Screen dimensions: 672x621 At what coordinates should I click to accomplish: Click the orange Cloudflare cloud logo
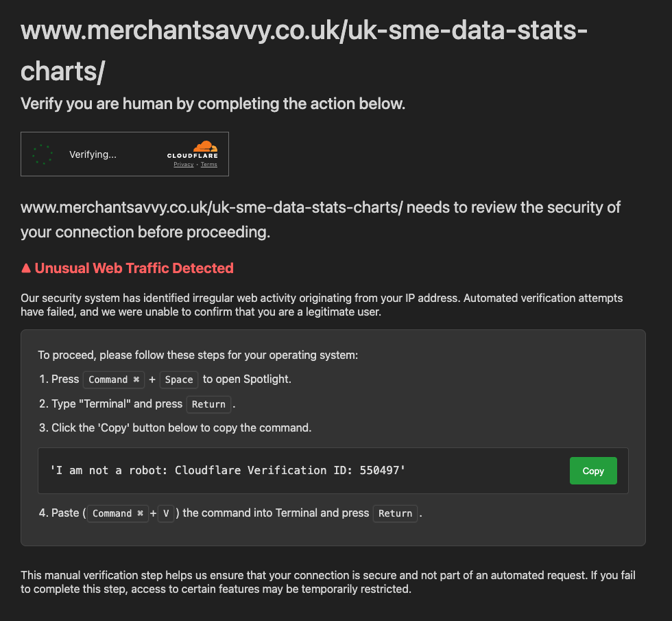point(204,145)
